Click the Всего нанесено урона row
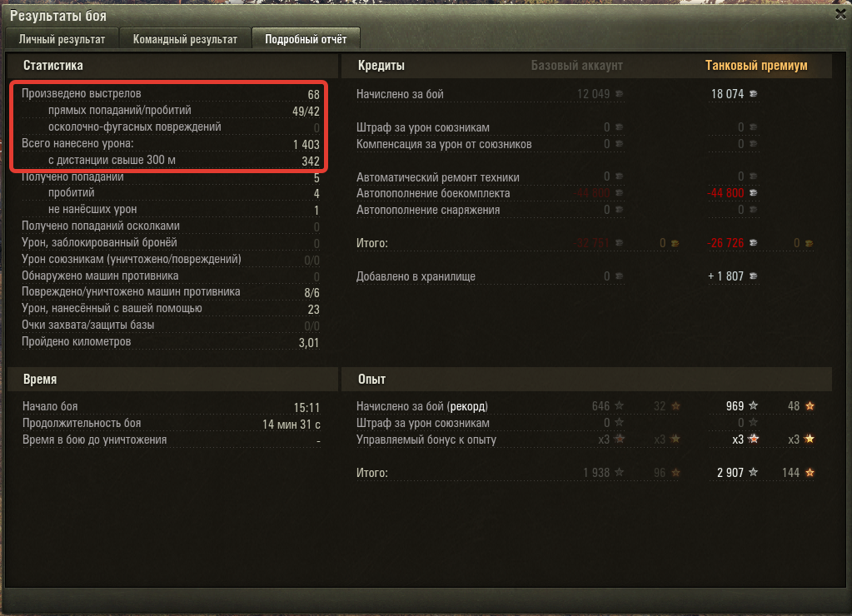The width and height of the screenshot is (852, 616). 171,144
